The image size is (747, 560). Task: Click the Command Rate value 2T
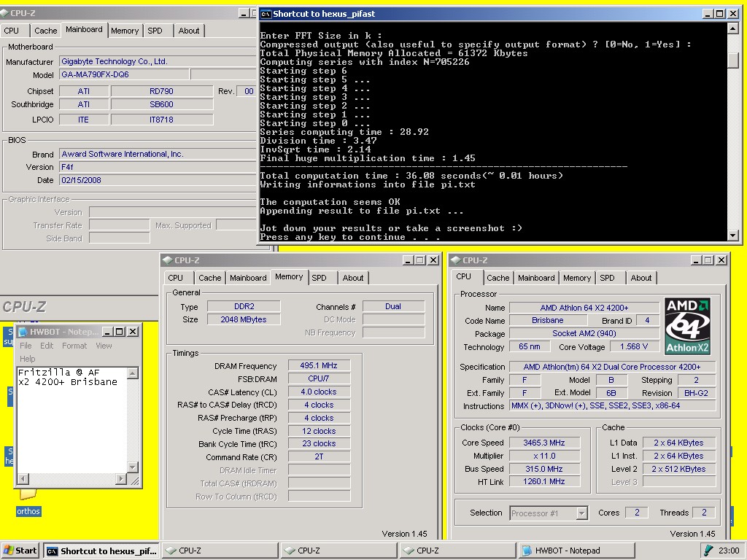pos(320,456)
